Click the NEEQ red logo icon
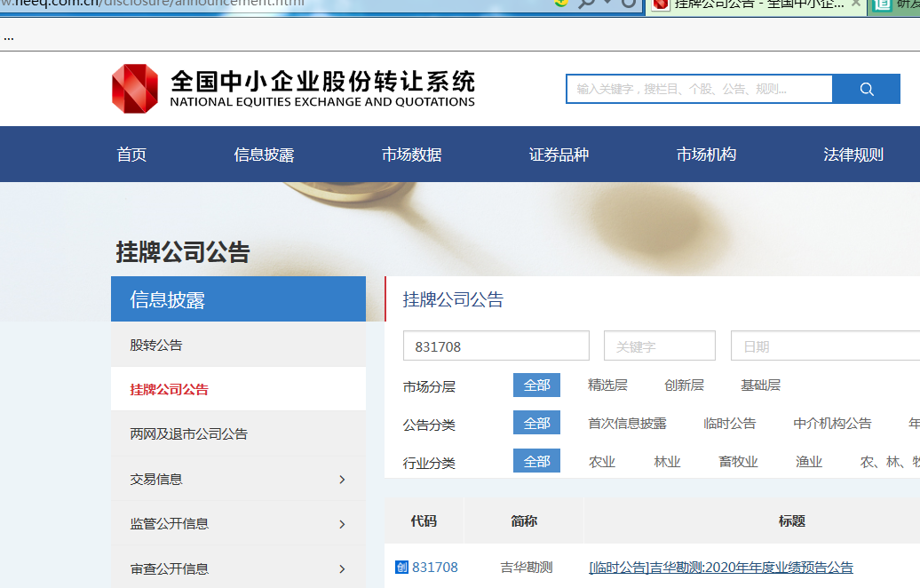 tap(135, 89)
